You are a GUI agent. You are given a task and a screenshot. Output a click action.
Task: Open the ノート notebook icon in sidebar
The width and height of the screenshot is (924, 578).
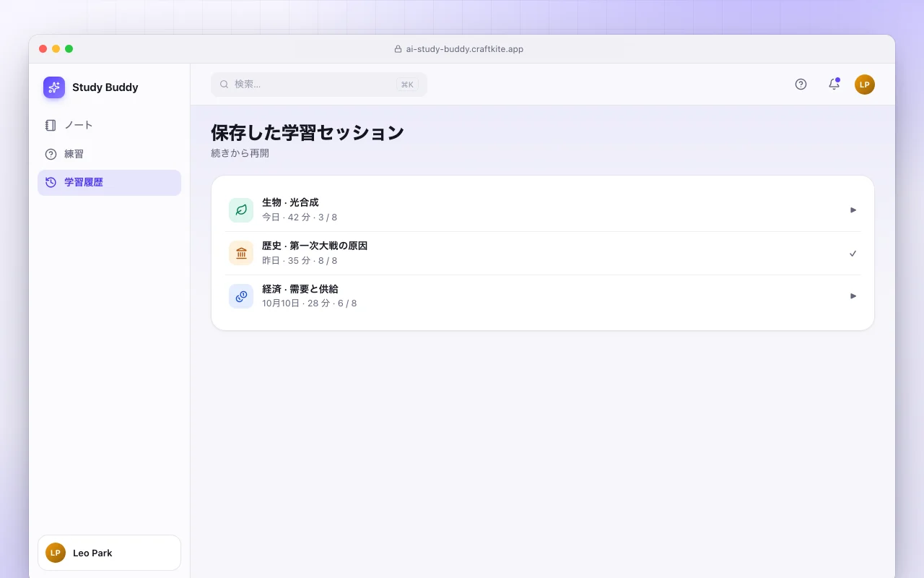(51, 125)
